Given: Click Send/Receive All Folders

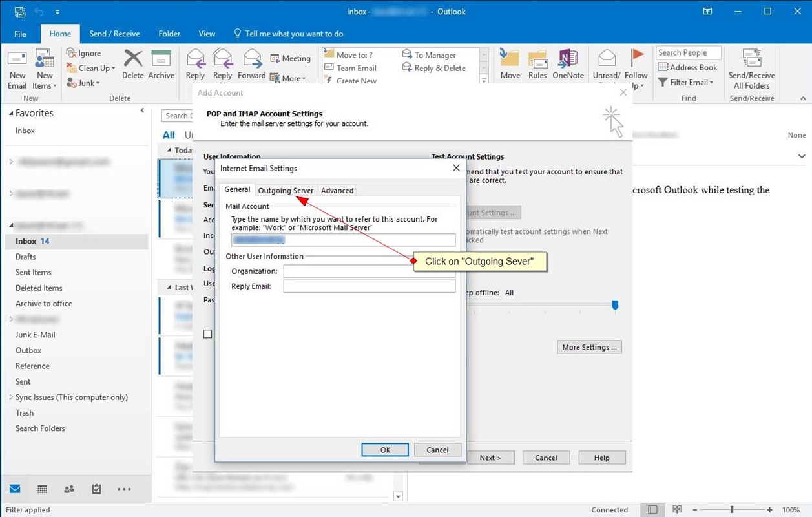Looking at the screenshot, I should pos(753,68).
